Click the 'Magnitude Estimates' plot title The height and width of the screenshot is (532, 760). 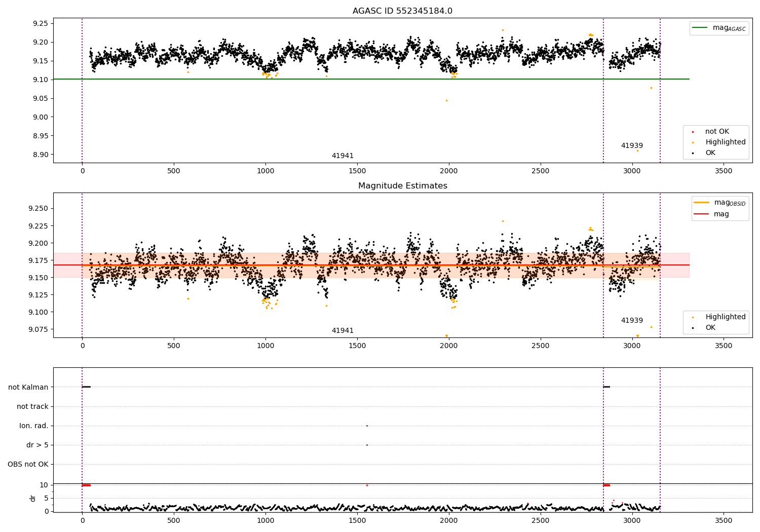(402, 186)
